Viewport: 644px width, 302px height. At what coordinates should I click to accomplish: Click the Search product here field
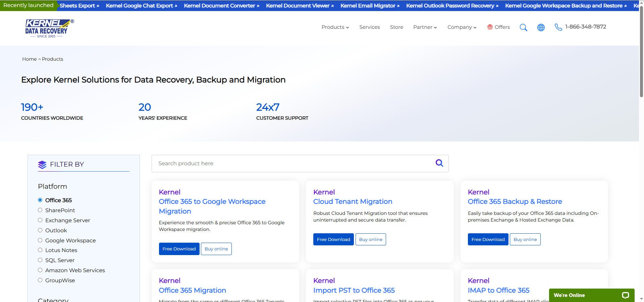point(292,164)
